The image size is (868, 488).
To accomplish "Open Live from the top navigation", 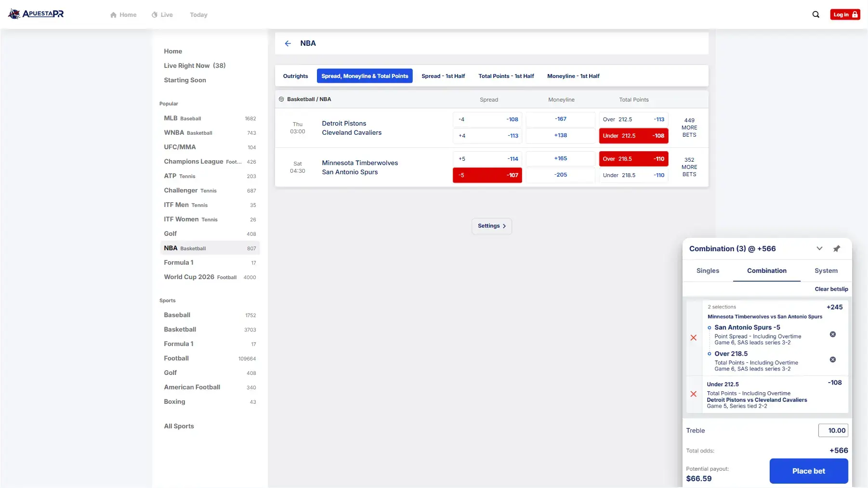I will tap(162, 15).
